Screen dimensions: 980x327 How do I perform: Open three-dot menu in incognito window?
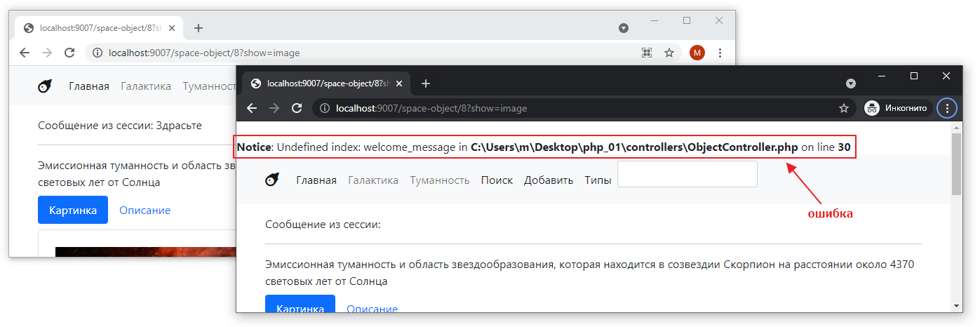click(x=947, y=108)
